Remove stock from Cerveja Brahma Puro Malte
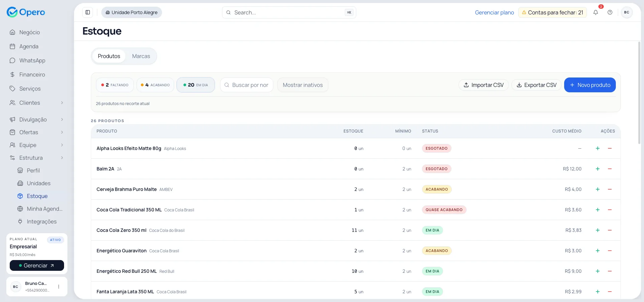 pyautogui.click(x=610, y=189)
